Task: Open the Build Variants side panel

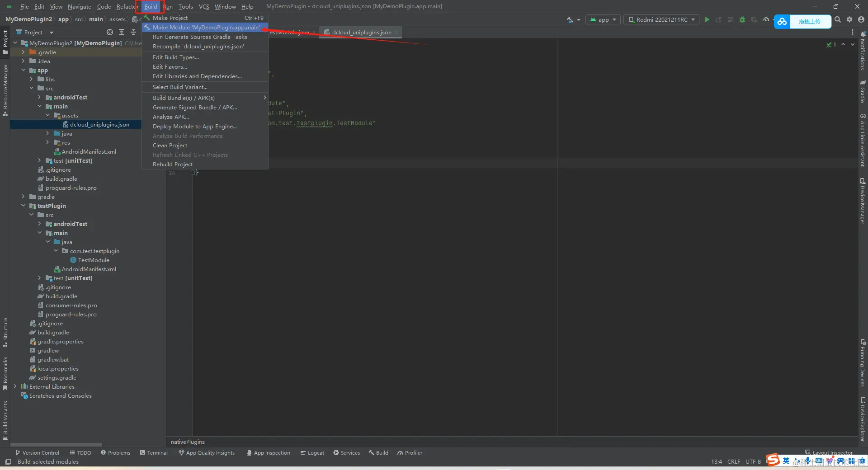Action: (5, 421)
